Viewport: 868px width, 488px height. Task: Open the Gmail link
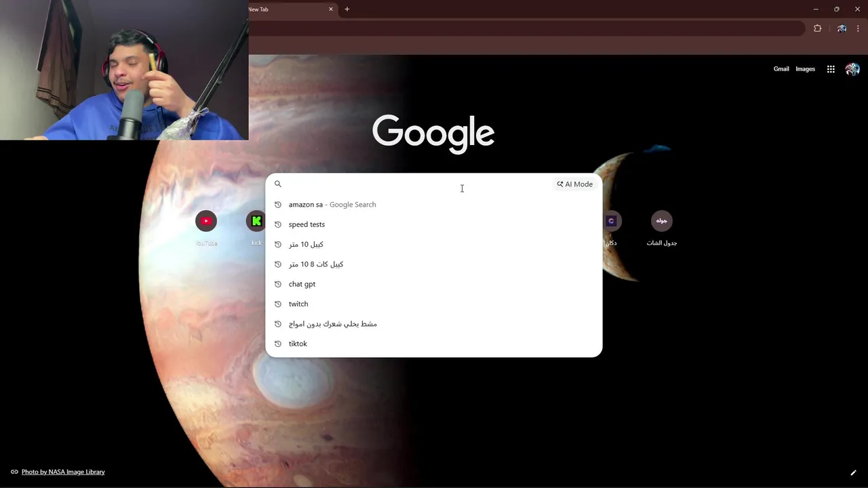[781, 69]
